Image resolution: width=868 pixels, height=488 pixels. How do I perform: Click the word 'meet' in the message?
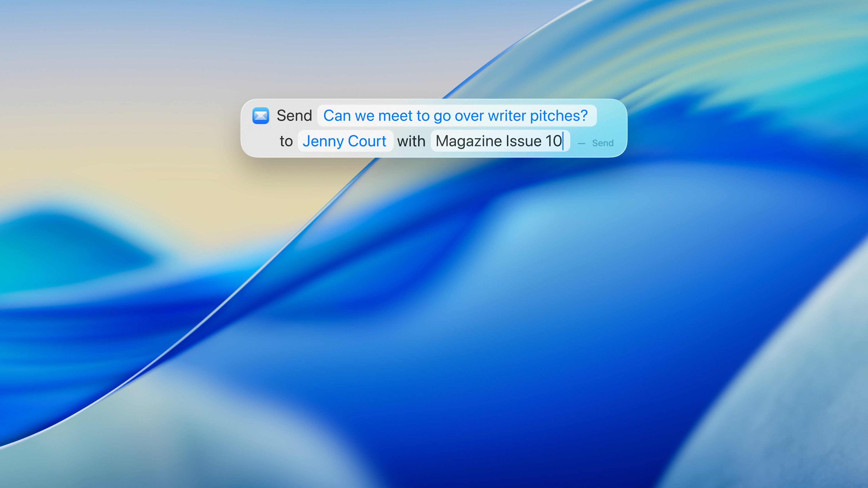396,116
